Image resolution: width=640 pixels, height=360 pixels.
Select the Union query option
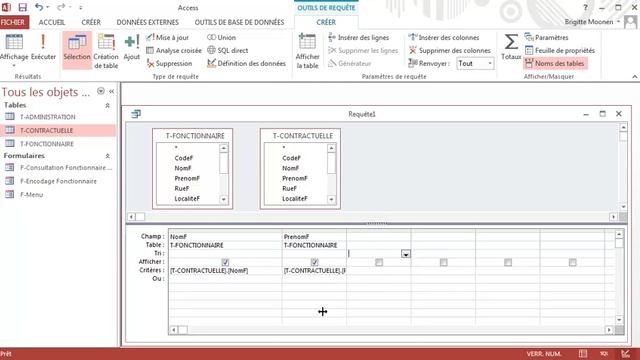(222, 38)
